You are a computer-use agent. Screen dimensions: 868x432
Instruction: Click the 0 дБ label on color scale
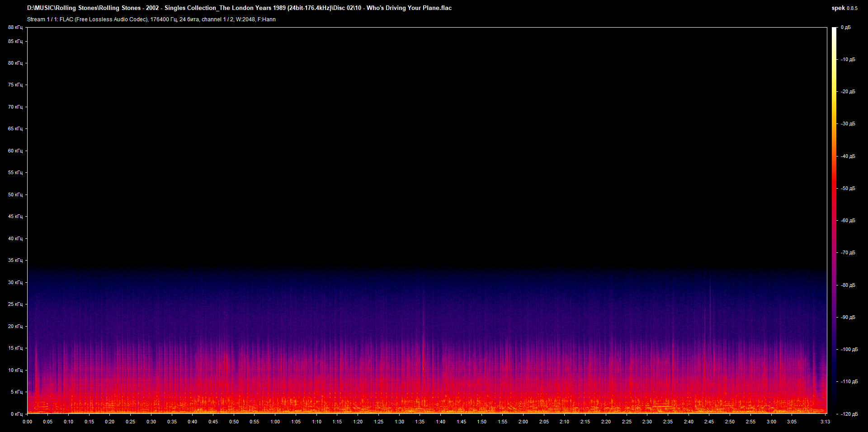[845, 28]
